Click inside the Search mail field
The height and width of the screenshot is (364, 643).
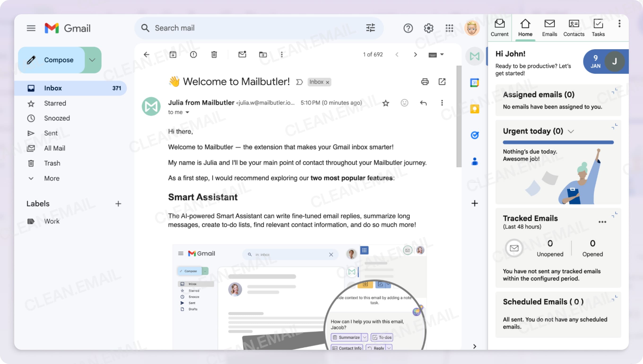coord(225,28)
